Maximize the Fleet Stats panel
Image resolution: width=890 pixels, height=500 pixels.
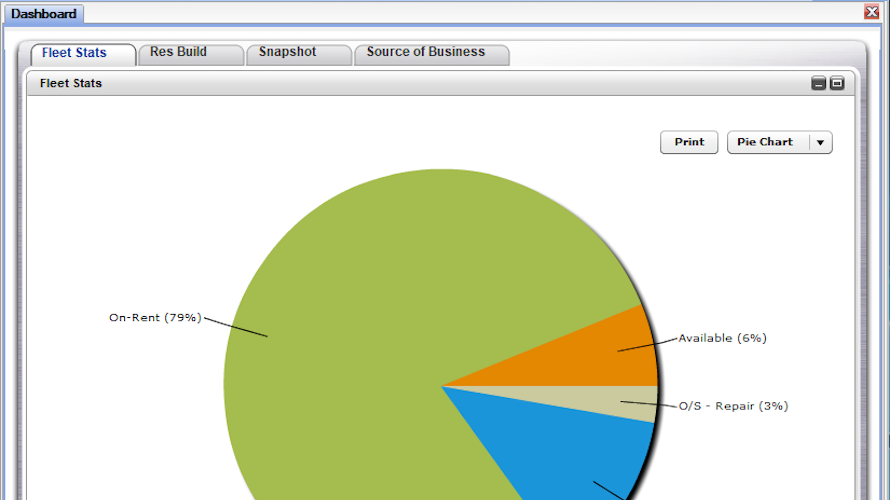[837, 83]
